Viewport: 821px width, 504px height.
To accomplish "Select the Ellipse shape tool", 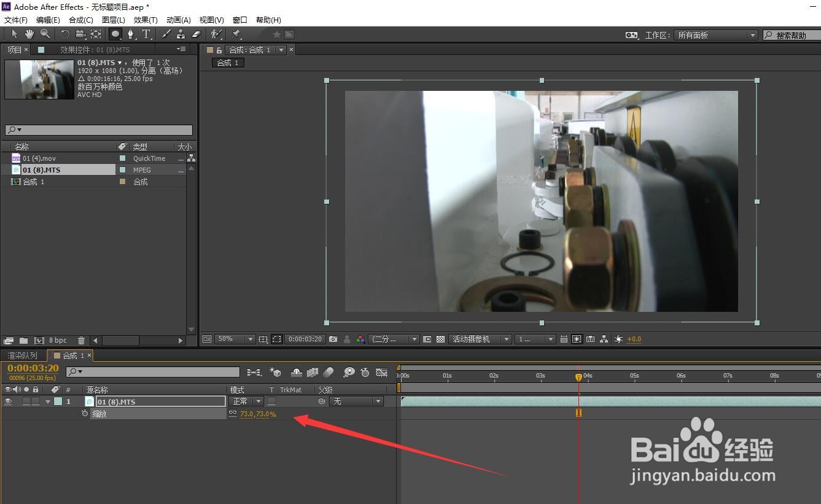I will tap(115, 34).
